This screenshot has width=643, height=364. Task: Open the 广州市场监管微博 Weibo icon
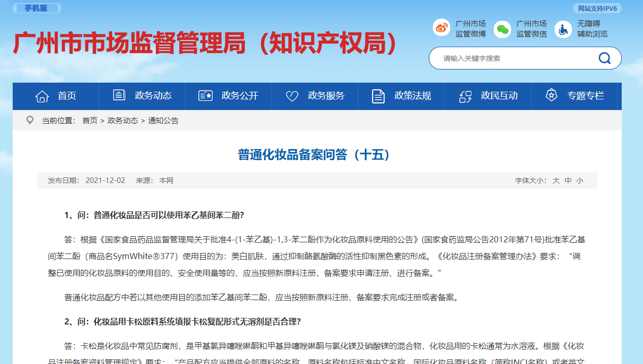pyautogui.click(x=441, y=28)
